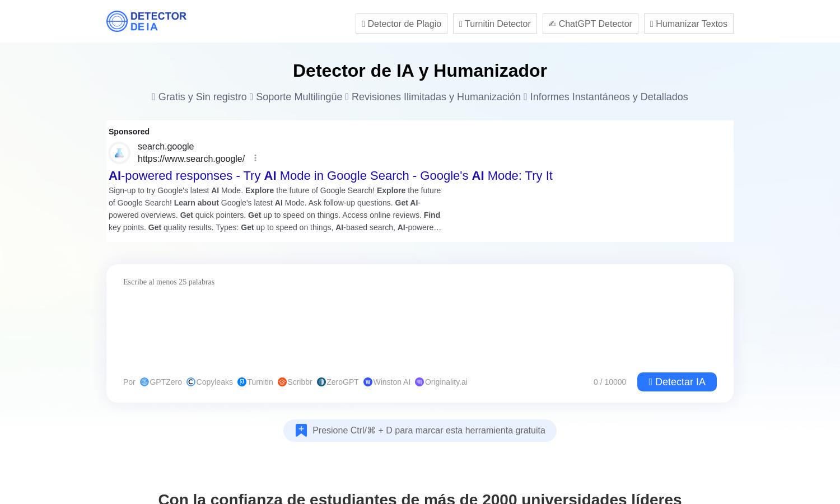This screenshot has height=504, width=840.
Task: Focus the text area to write 25 words
Action: [x=420, y=319]
